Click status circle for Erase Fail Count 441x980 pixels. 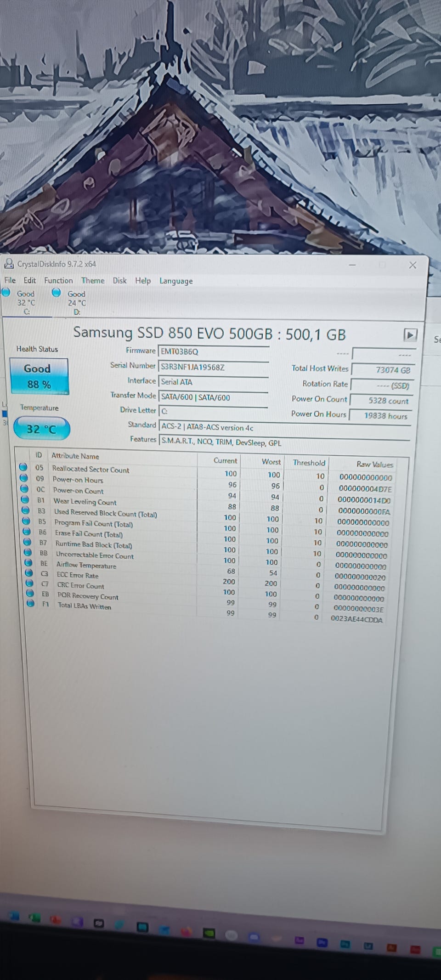(x=27, y=532)
